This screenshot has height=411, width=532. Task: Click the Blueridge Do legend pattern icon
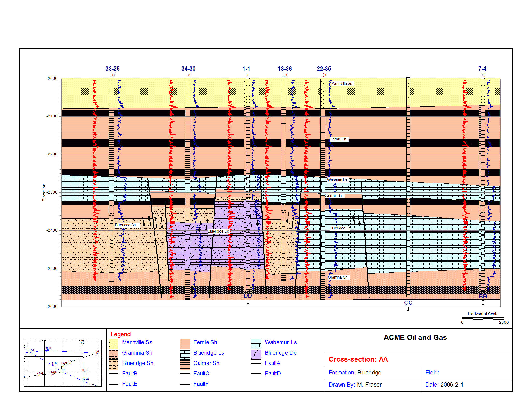tap(256, 354)
